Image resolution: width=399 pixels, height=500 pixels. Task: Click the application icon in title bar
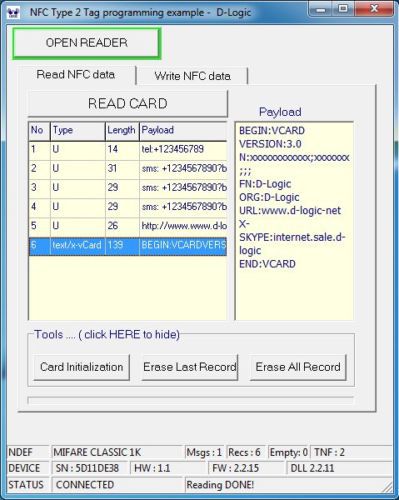(13, 13)
